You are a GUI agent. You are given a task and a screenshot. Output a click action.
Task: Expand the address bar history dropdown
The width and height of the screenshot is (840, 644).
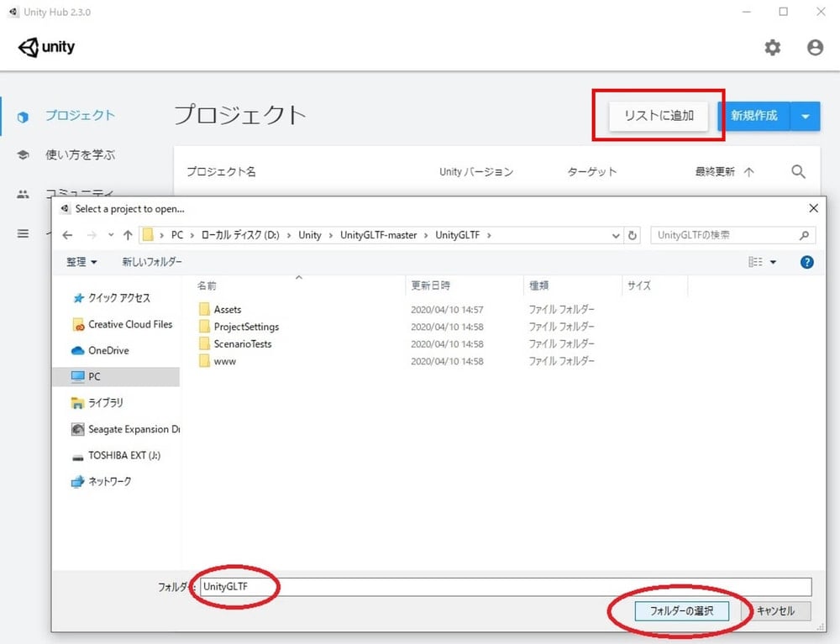point(616,236)
